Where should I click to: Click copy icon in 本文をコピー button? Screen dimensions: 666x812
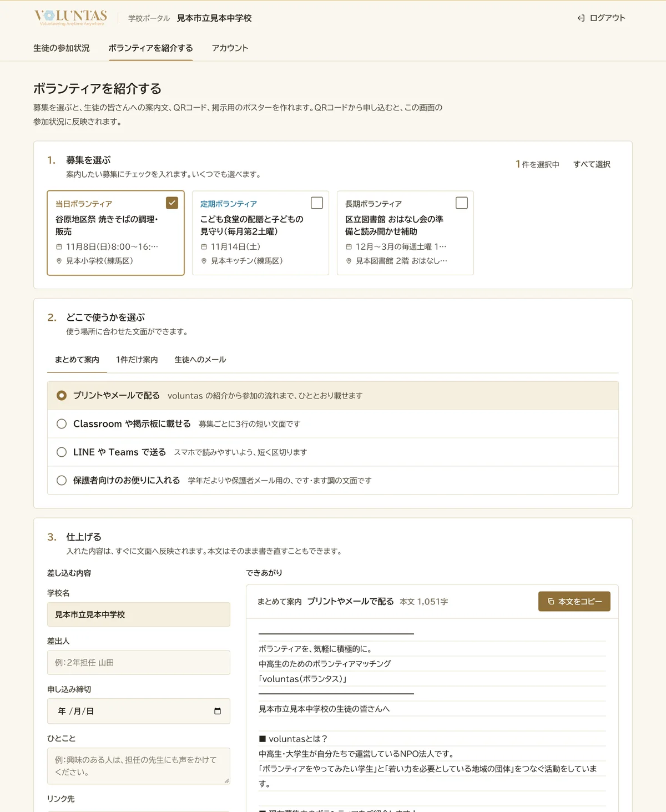[x=551, y=602]
